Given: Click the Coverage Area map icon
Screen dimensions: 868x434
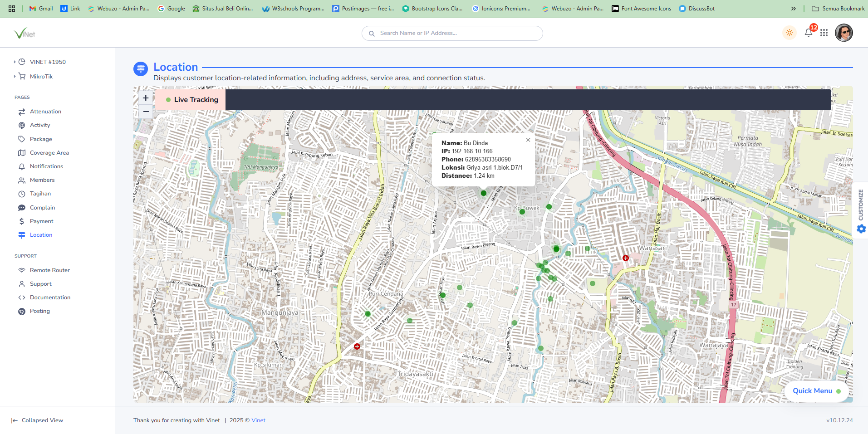Looking at the screenshot, I should [x=22, y=153].
